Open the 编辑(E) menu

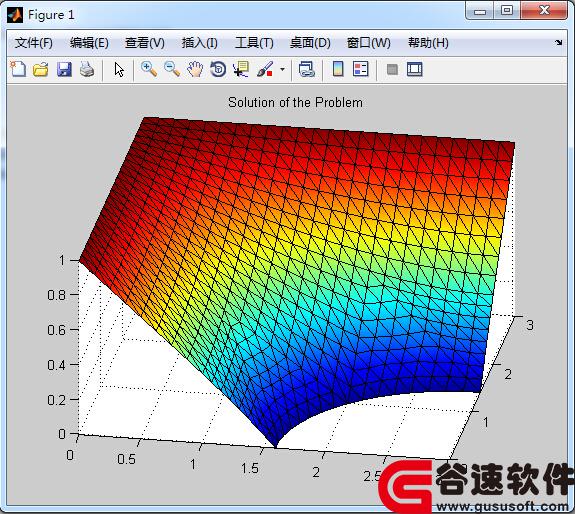click(x=89, y=43)
